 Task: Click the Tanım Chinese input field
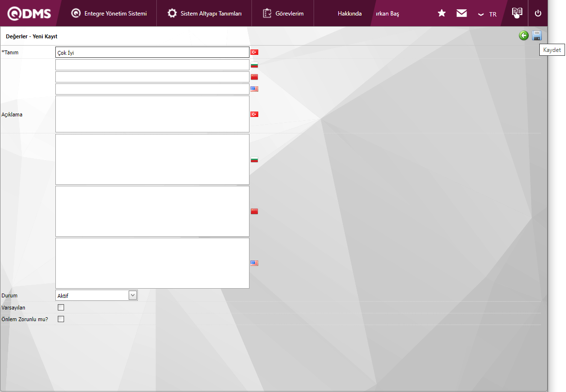(152, 77)
